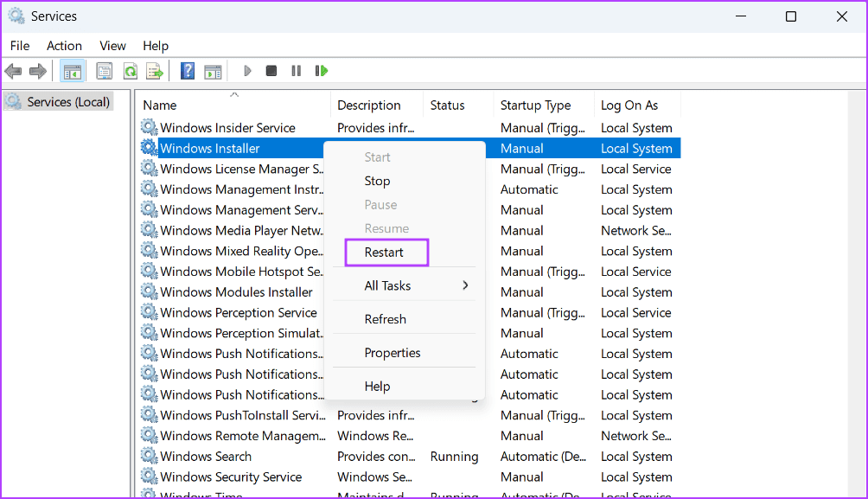
Task: Click Network Se... for Windows Remote Management
Action: pos(636,436)
